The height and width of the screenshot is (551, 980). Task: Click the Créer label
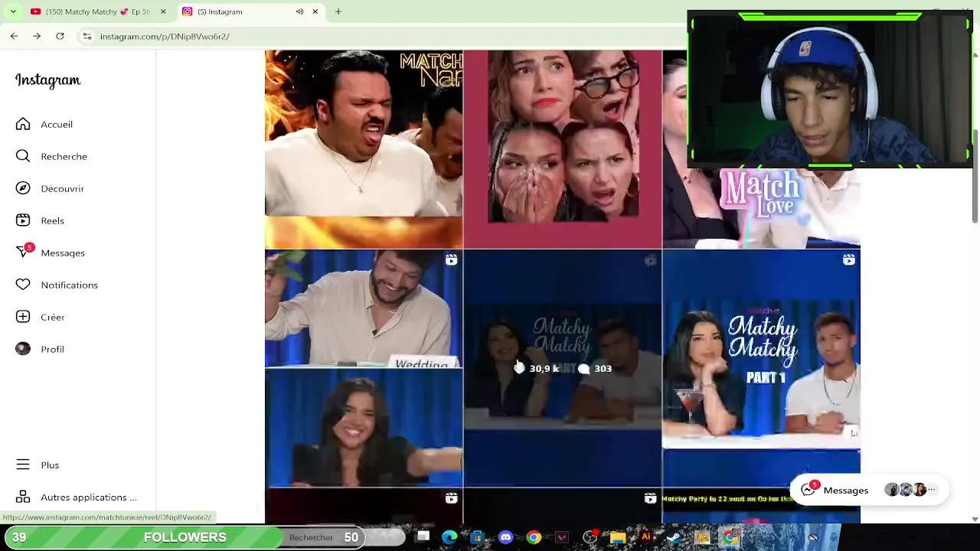pos(52,318)
